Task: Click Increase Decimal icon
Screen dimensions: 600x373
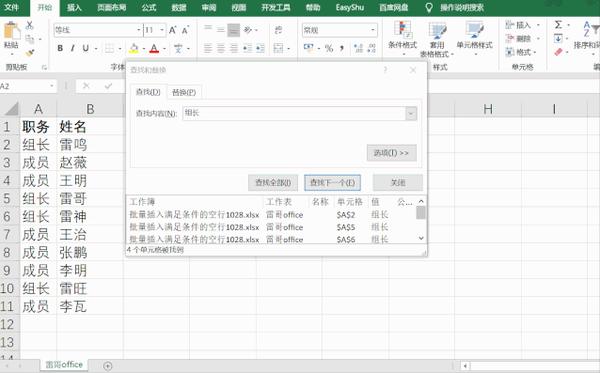Action: 359,48
